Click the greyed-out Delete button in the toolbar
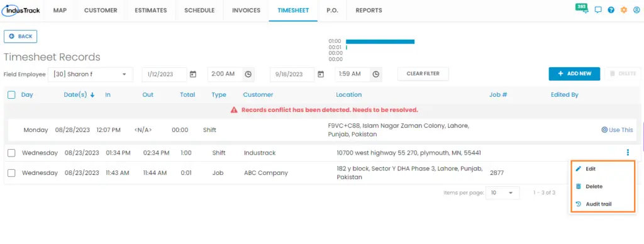 pyautogui.click(x=623, y=74)
